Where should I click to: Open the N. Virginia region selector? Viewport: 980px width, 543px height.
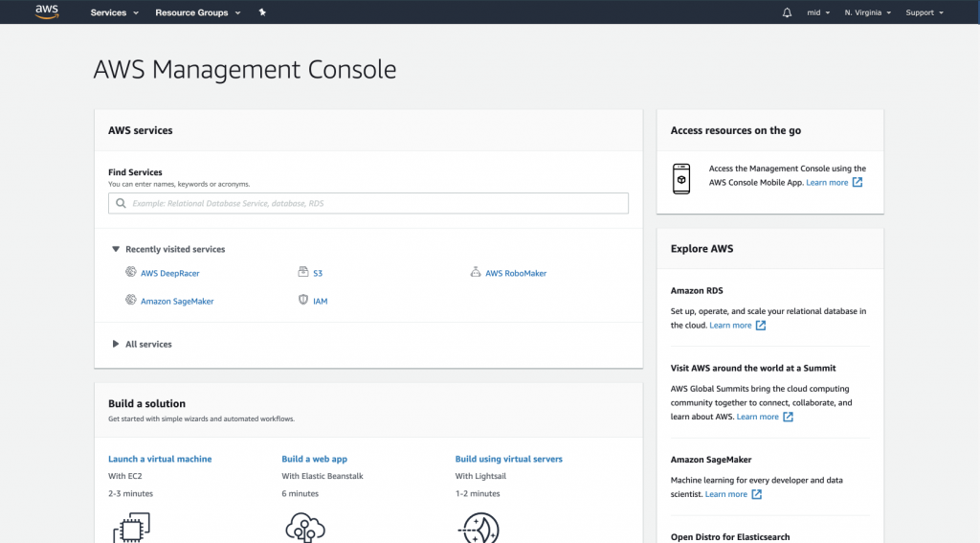pos(867,12)
